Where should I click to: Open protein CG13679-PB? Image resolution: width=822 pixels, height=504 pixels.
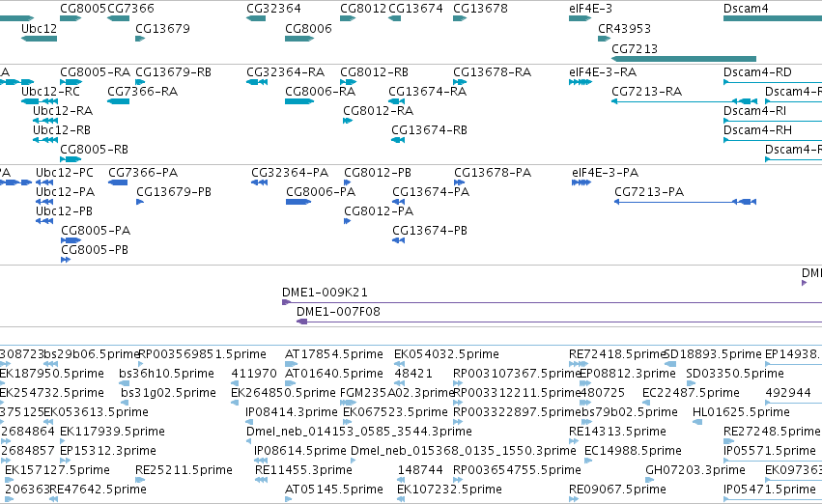click(140, 202)
